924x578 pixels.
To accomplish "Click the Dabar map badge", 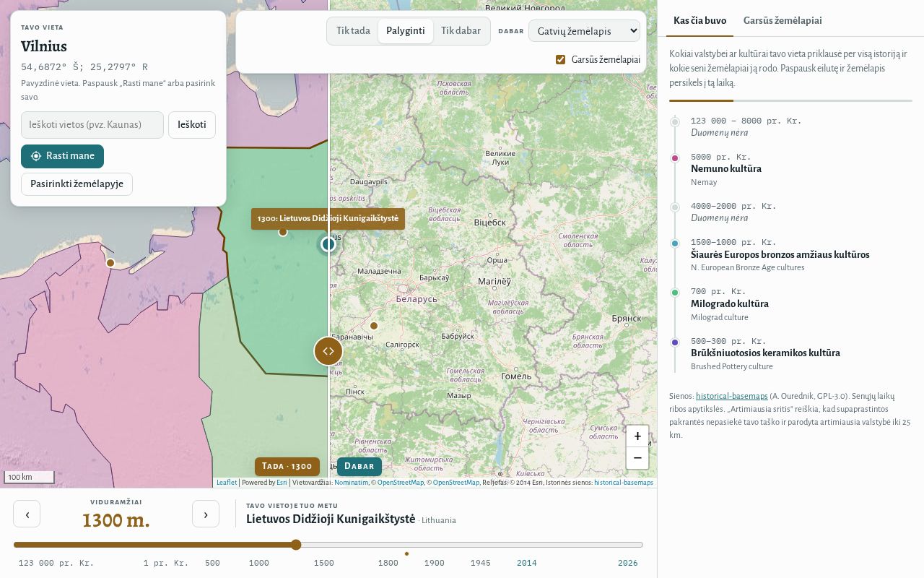I will tap(359, 466).
